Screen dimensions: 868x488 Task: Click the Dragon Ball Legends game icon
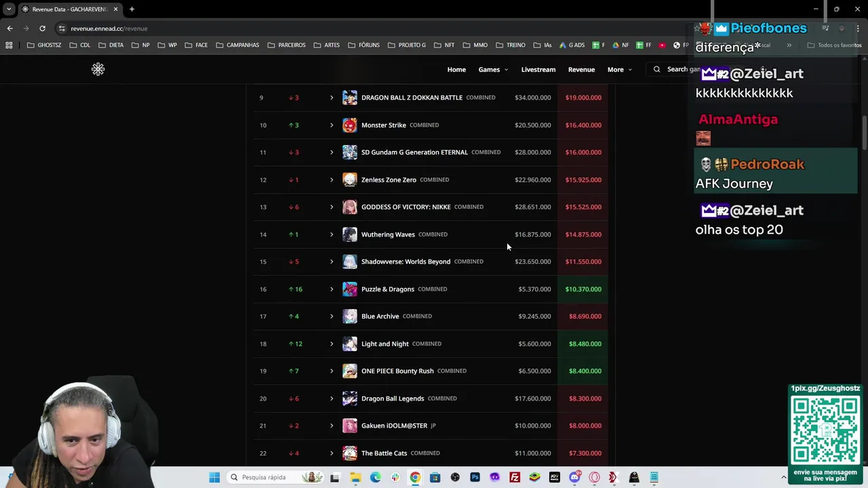(349, 399)
